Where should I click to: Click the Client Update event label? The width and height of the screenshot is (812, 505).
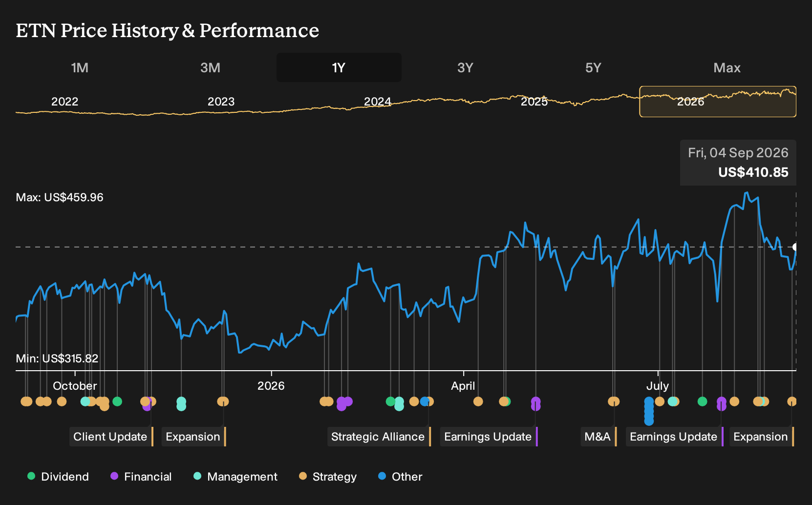(x=111, y=437)
